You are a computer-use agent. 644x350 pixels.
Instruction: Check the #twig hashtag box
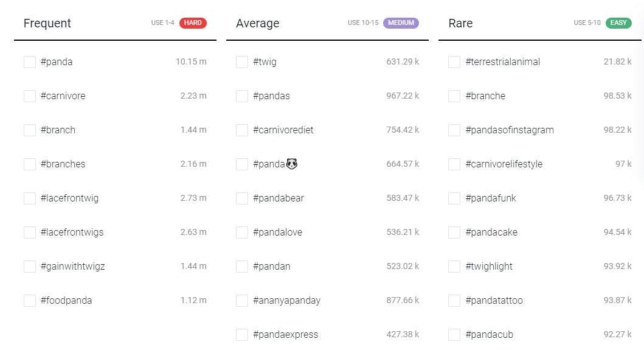coord(242,62)
